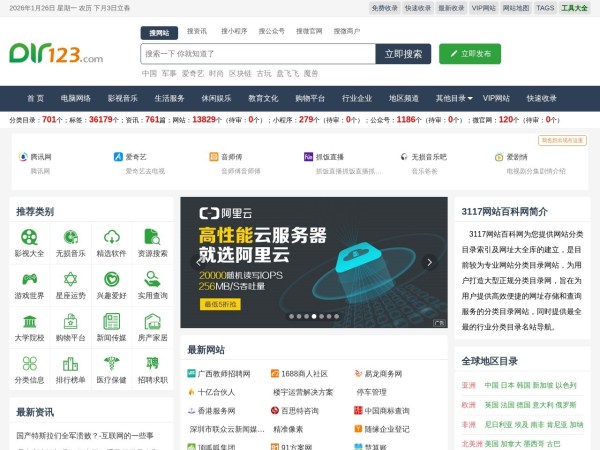600x450 pixels.
Task: Click the green 立即发布 button
Action: pos(470,54)
